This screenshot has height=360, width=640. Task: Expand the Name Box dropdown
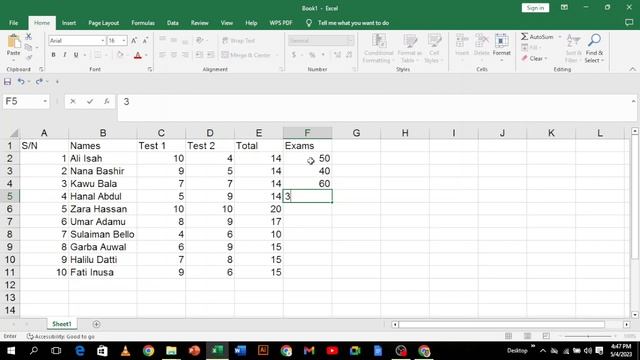[x=45, y=101]
